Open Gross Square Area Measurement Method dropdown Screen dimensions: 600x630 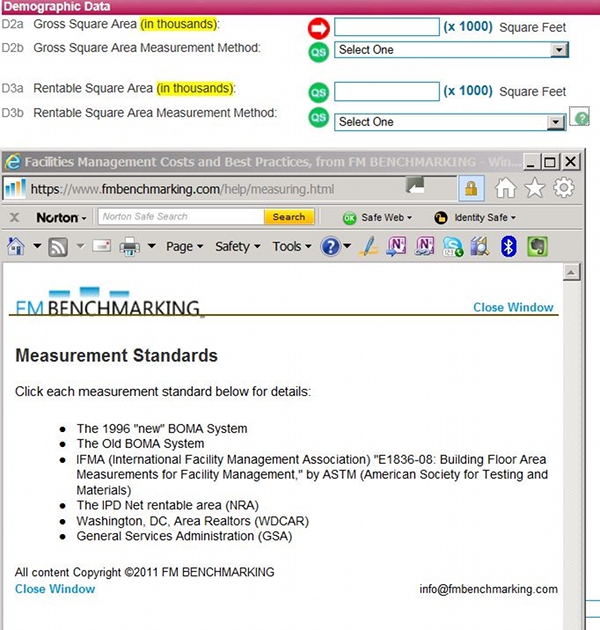tap(451, 50)
